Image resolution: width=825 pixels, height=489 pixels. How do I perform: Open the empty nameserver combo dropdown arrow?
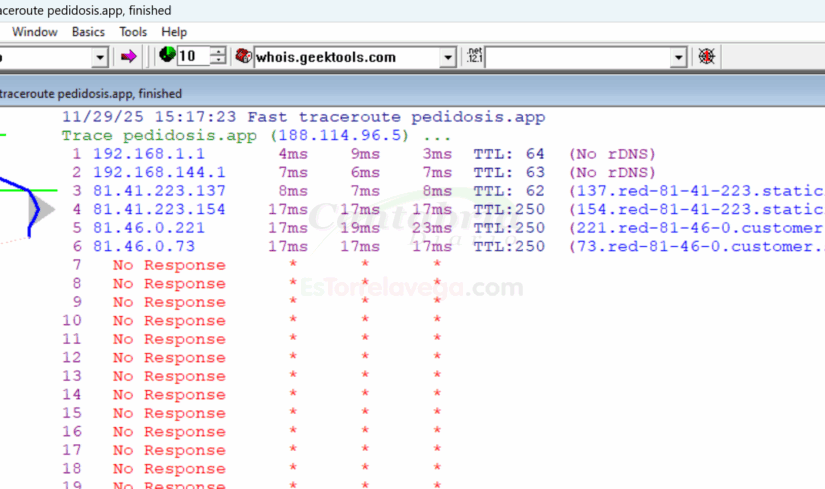679,57
